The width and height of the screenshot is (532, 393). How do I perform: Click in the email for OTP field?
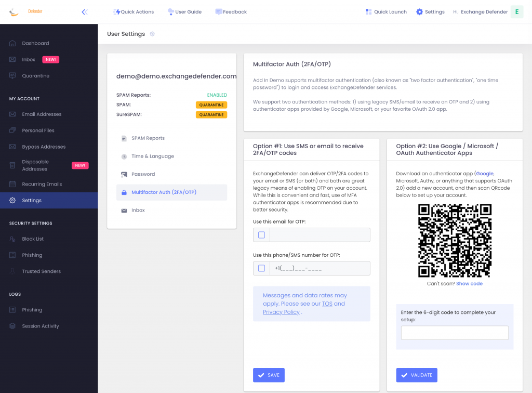[320, 235]
